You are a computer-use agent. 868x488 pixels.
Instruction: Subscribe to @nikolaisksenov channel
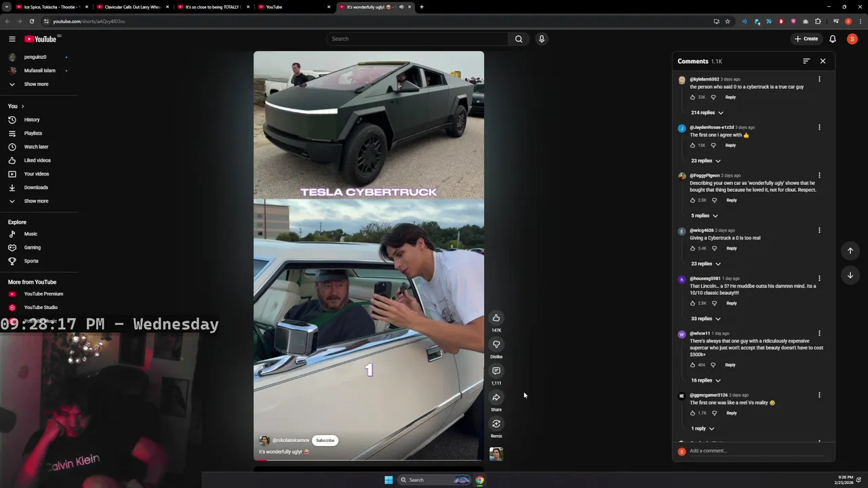pos(325,441)
